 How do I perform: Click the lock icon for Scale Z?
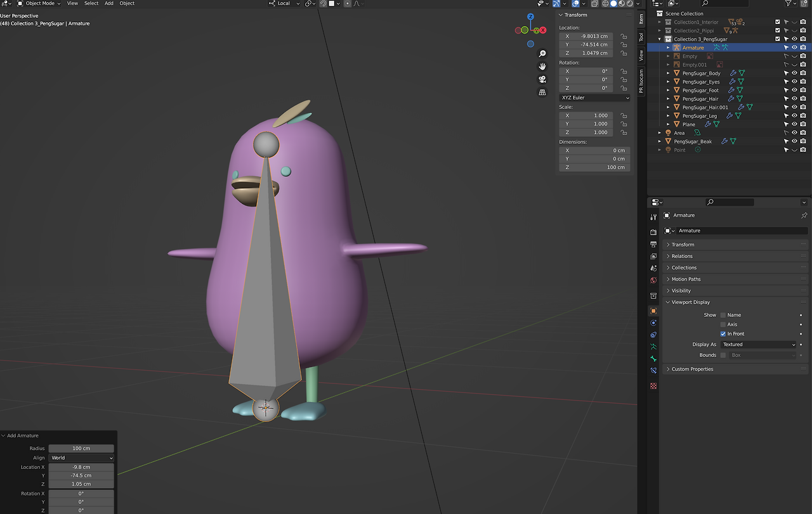coord(624,132)
